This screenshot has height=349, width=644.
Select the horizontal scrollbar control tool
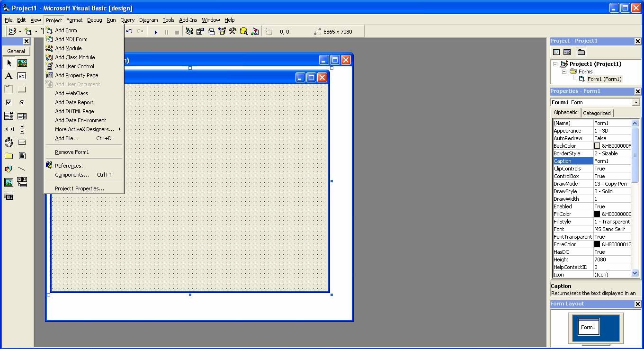point(9,129)
